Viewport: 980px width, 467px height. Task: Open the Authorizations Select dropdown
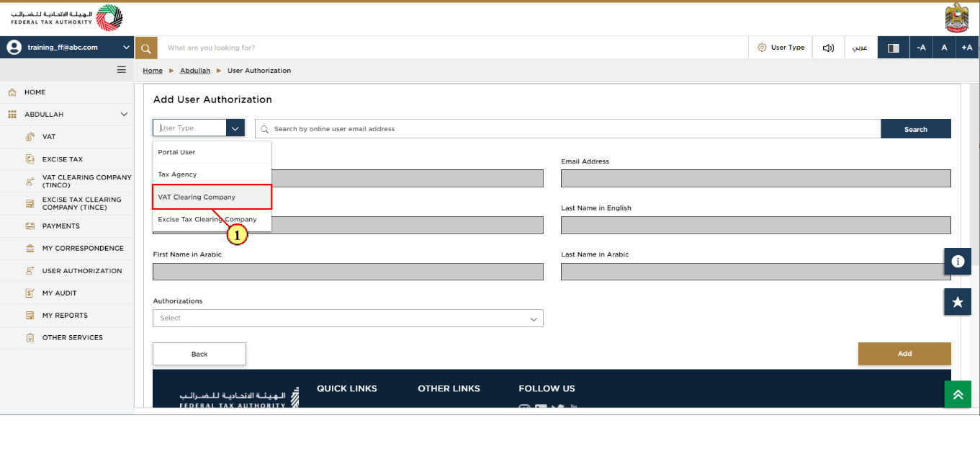pos(348,318)
